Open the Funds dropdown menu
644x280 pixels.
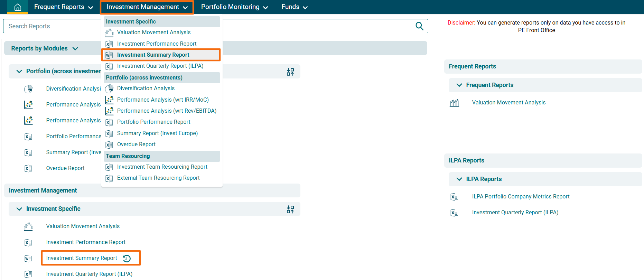coord(294,7)
